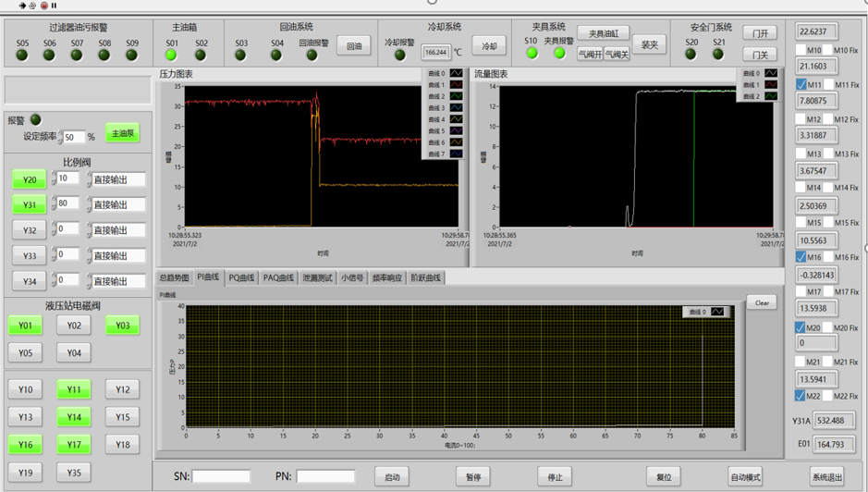The height and width of the screenshot is (492, 868).
Task: Click the S05 filter indicator LED
Action: [x=22, y=55]
